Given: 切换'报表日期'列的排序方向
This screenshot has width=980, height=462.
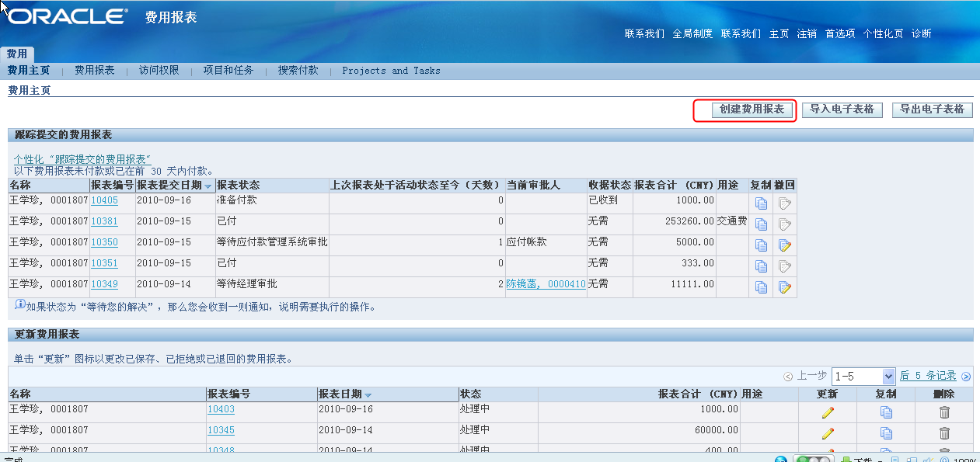Looking at the screenshot, I should click(342, 394).
